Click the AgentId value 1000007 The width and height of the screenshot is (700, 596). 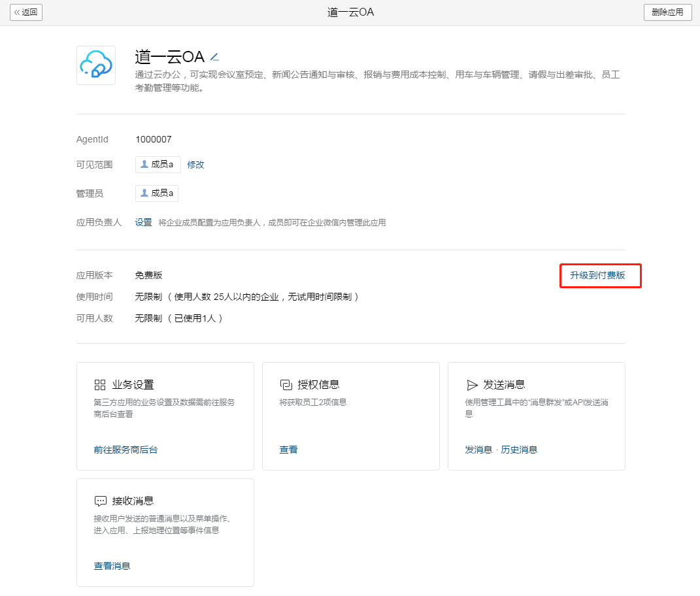[154, 139]
